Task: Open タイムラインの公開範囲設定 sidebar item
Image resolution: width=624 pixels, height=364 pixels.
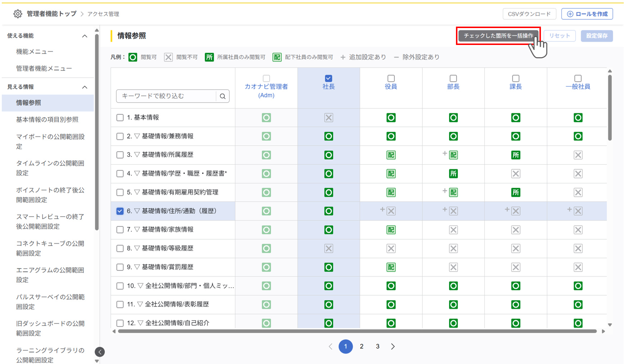Action: coord(50,168)
